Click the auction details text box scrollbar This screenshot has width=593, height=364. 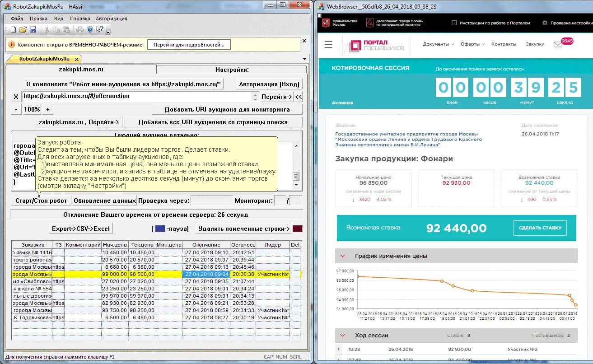pos(296,166)
